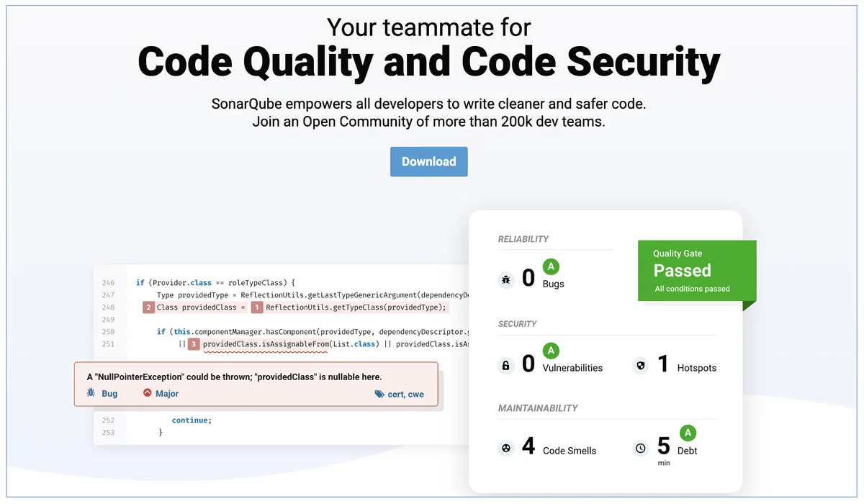Viewport: 864px width, 504px height.
Task: Select issue marker 3 in code
Action: (194, 344)
